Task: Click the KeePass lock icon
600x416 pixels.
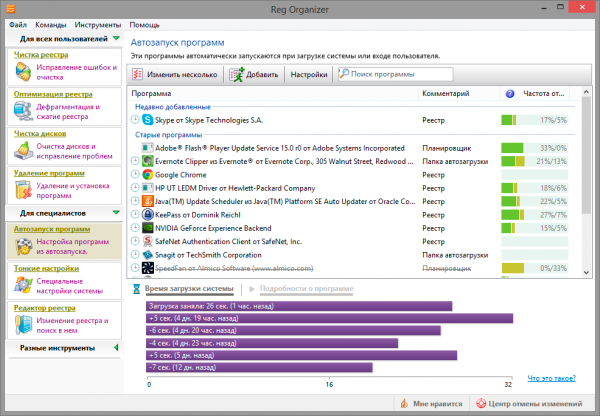Action: click(x=148, y=215)
